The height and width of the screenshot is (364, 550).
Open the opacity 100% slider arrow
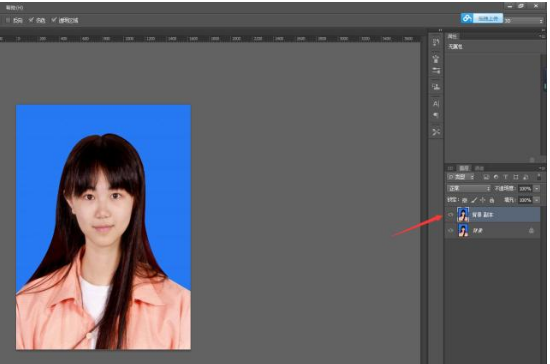[x=537, y=189]
